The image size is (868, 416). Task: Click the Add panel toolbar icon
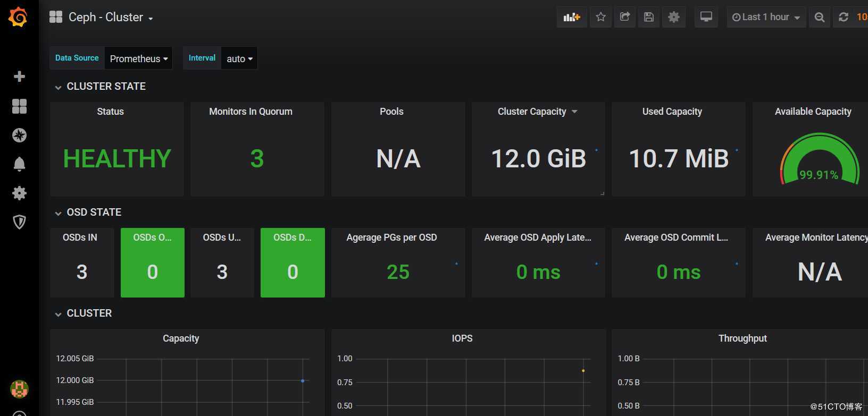click(572, 17)
